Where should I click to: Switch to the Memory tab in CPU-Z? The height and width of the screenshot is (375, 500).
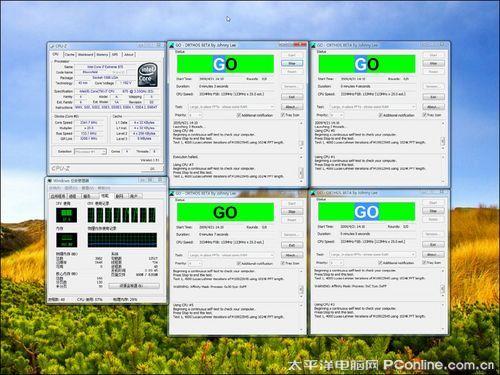coord(102,55)
